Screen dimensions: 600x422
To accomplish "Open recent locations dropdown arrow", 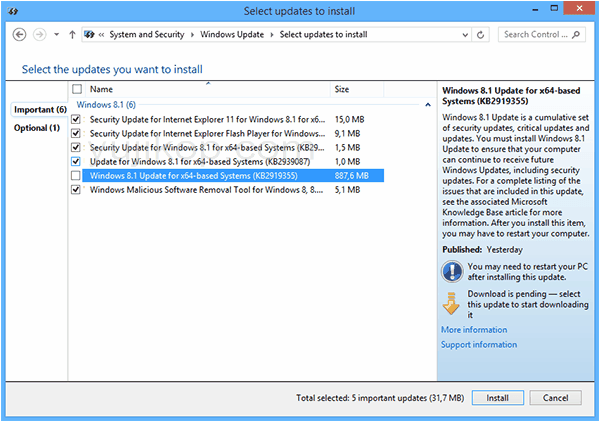I will [x=57, y=35].
